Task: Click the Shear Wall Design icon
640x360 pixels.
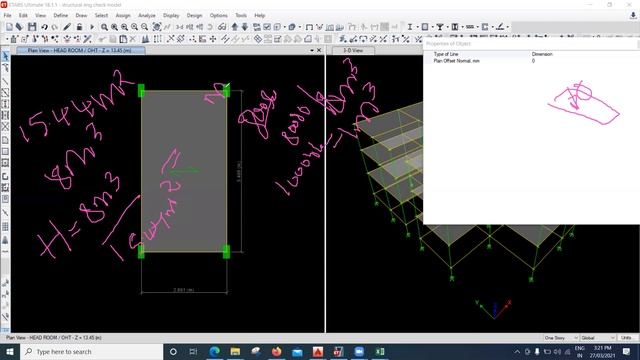Action: 455,27
